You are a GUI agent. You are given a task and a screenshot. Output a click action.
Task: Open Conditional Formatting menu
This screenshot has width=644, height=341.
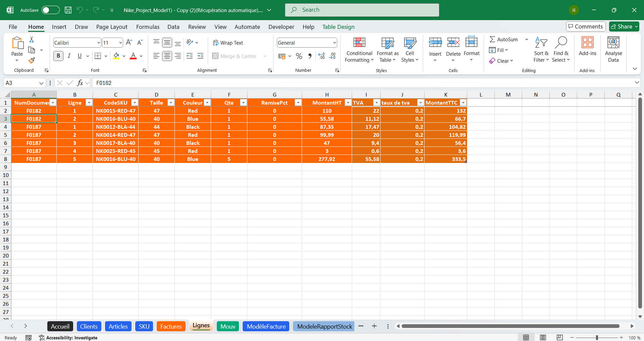click(359, 50)
